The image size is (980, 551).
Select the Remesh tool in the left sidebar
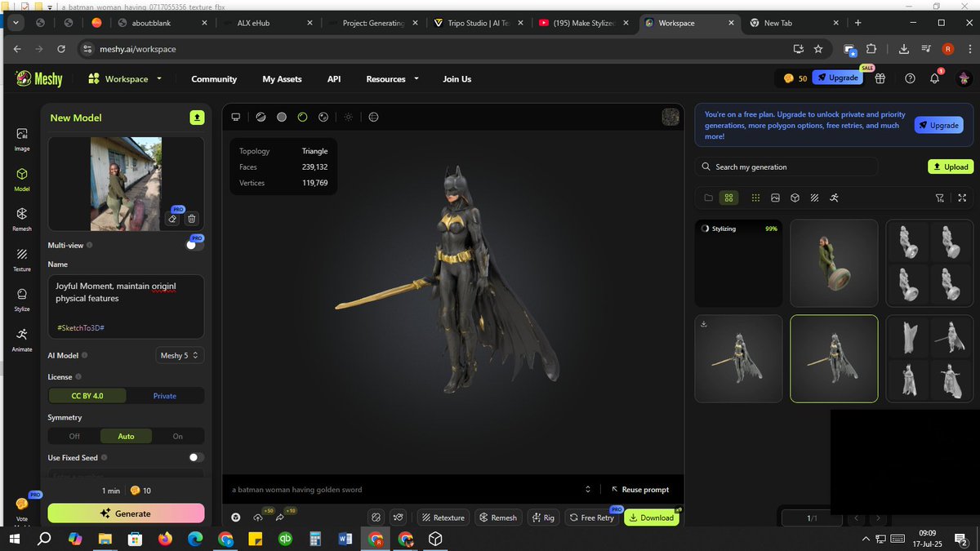coord(22,218)
